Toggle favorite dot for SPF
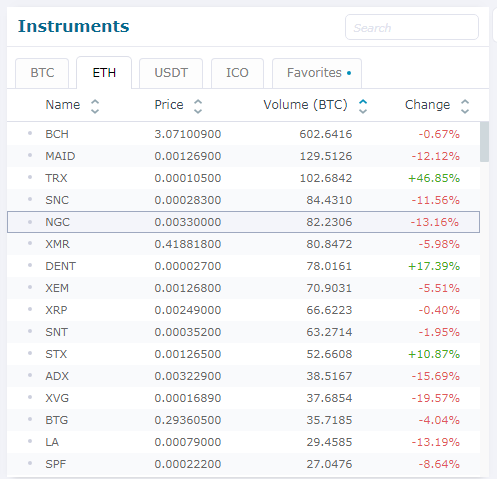Screen dimensions: 497x479 [30, 463]
